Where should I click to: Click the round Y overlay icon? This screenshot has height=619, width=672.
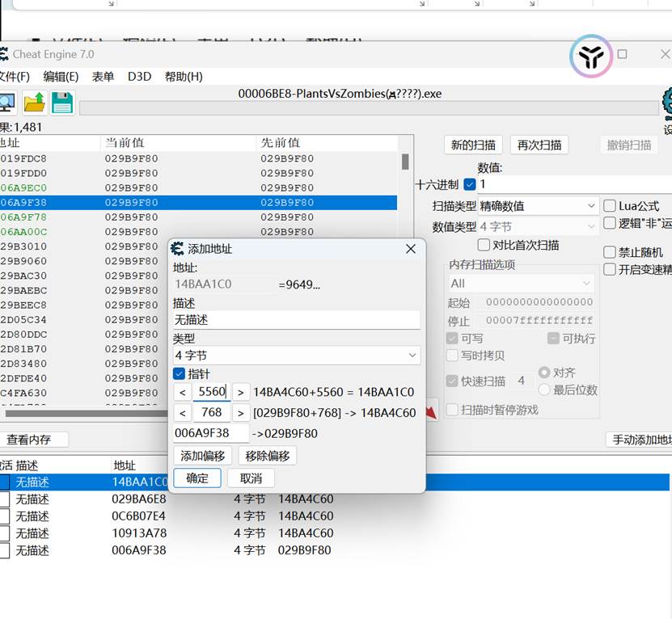(591, 56)
